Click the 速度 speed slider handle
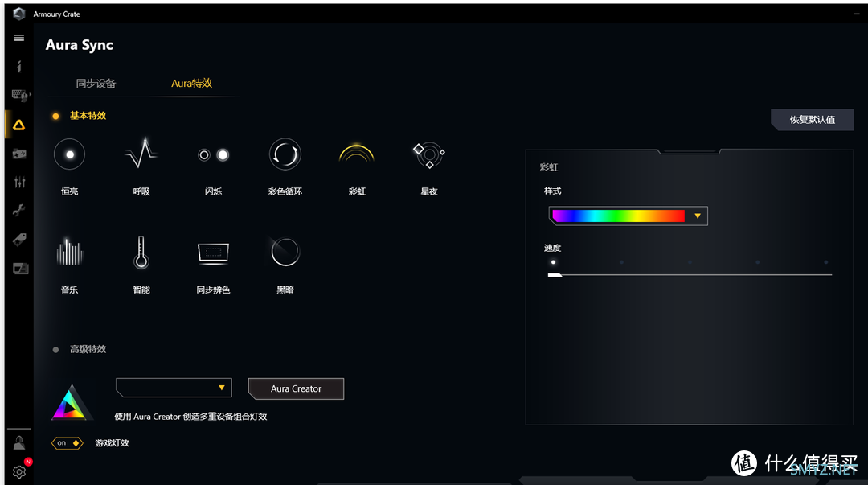Image resolution: width=868 pixels, height=485 pixels. (x=554, y=275)
